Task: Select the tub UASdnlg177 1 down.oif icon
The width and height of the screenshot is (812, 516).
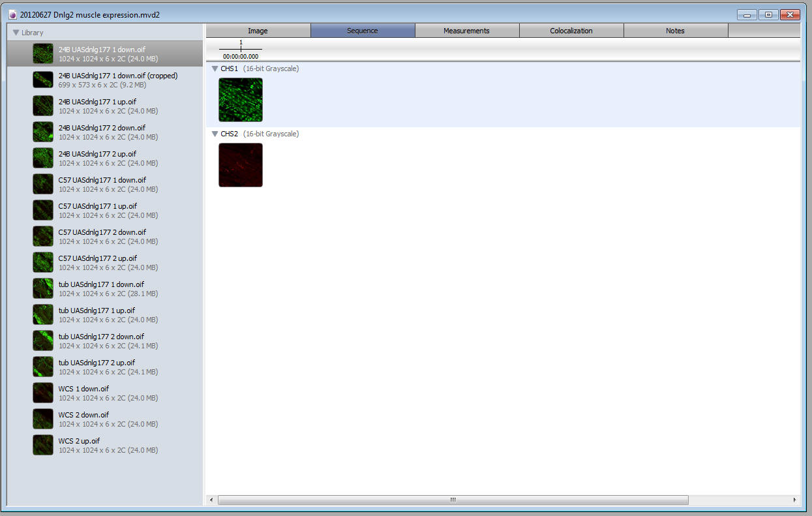Action: pyautogui.click(x=43, y=288)
